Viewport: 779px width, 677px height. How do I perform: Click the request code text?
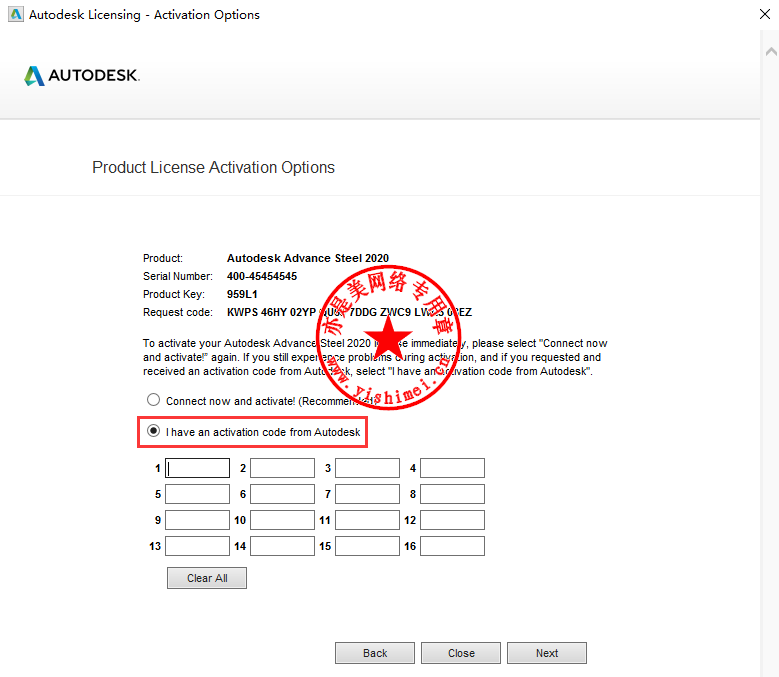pyautogui.click(x=349, y=312)
